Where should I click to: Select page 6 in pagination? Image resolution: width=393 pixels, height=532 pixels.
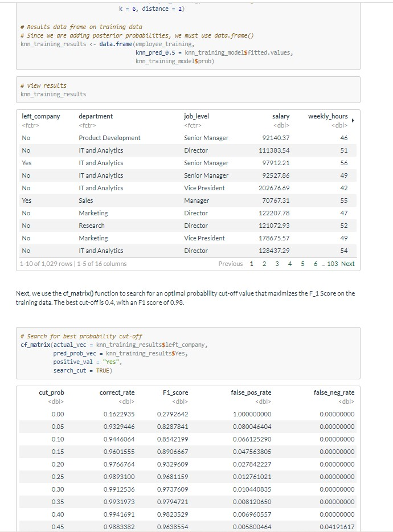[x=316, y=264]
